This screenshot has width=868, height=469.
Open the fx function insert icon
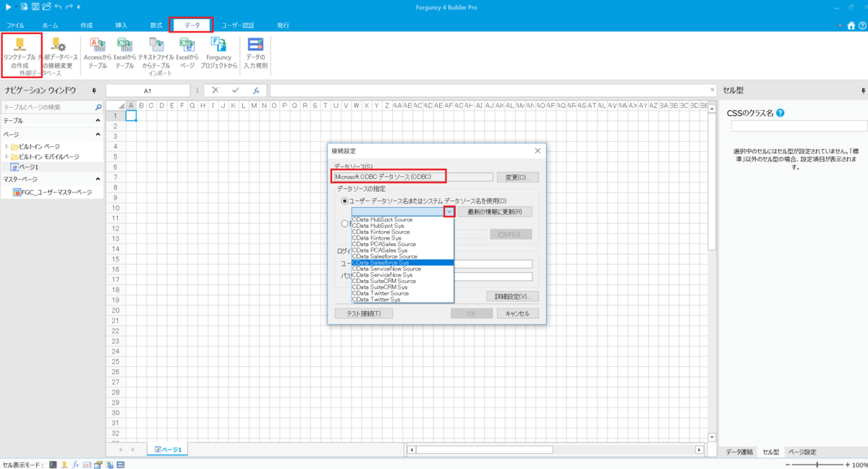[x=255, y=90]
